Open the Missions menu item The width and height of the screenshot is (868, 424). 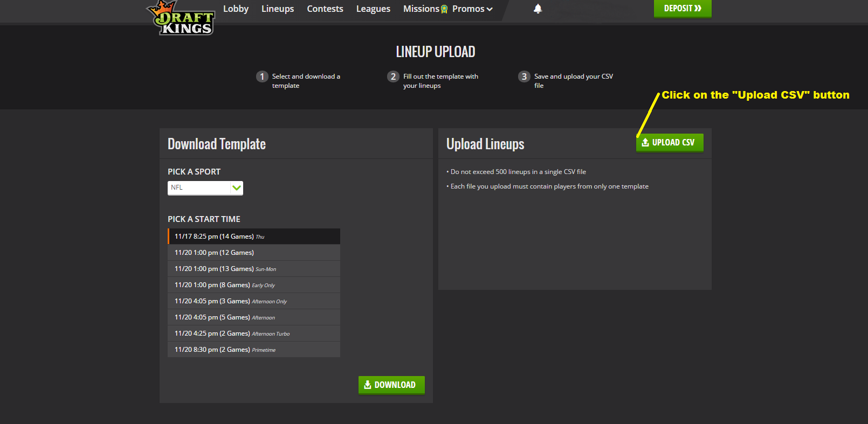(x=425, y=9)
